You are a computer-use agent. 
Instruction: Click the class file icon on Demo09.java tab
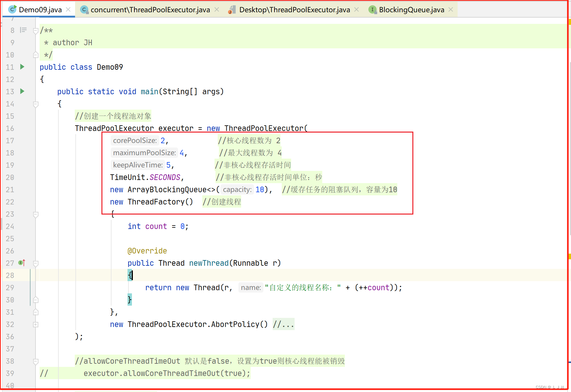tap(12, 9)
